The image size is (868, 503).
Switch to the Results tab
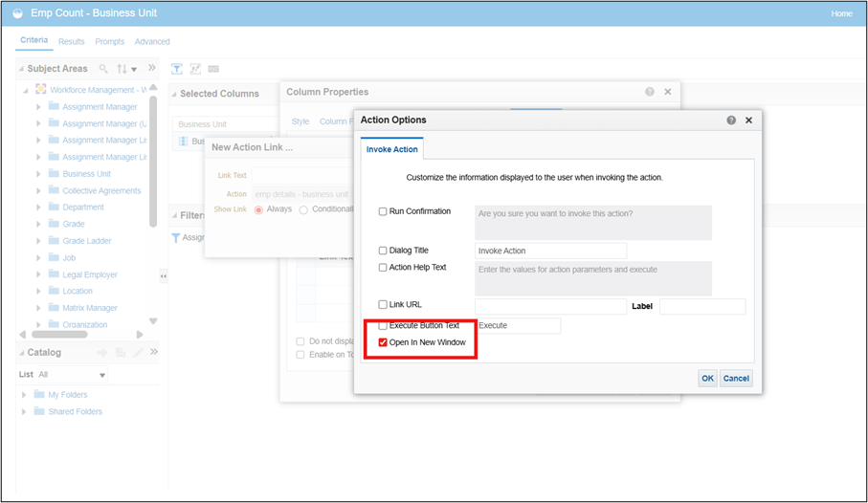[x=71, y=42]
